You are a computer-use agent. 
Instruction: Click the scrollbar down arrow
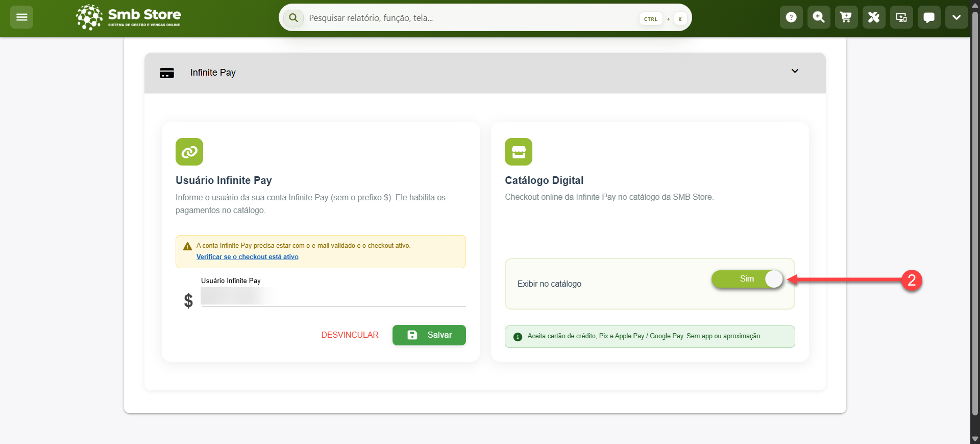(975, 439)
